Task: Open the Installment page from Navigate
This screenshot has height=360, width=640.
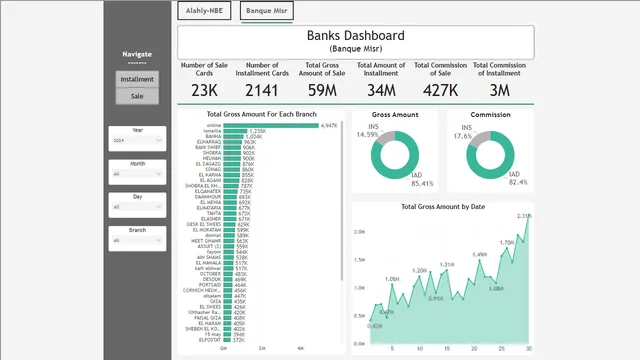Action: coord(137,79)
